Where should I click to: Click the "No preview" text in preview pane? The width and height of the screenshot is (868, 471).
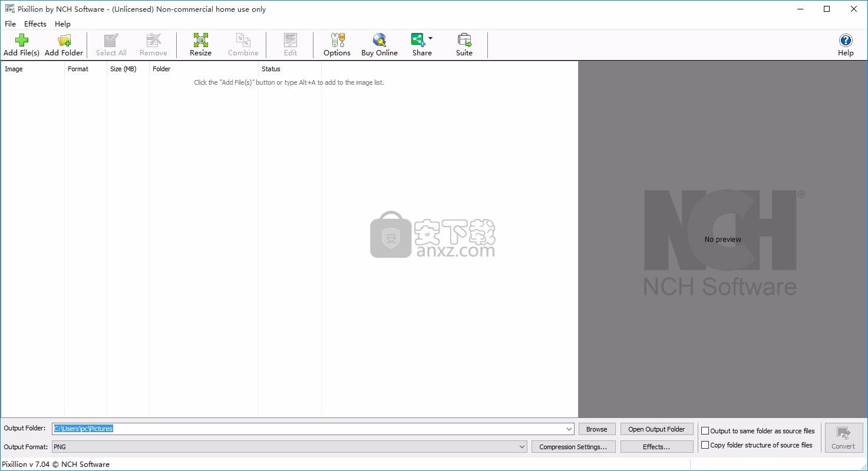723,240
